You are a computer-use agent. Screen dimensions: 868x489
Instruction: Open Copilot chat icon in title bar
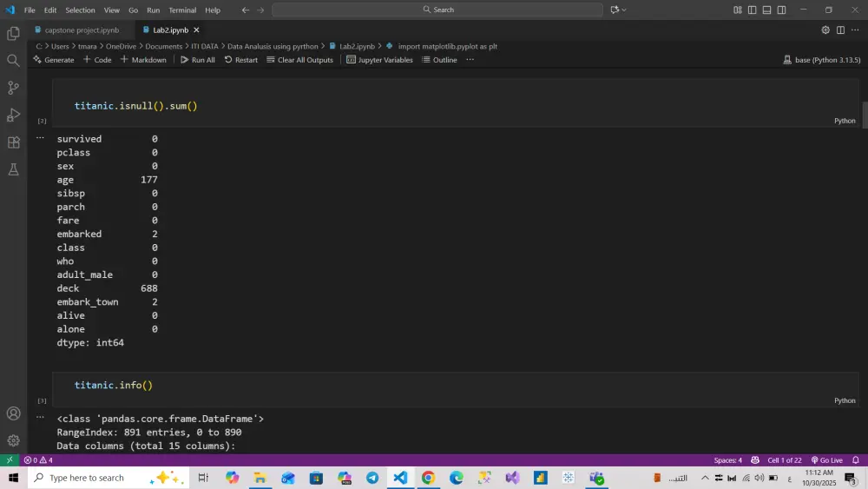tap(615, 10)
